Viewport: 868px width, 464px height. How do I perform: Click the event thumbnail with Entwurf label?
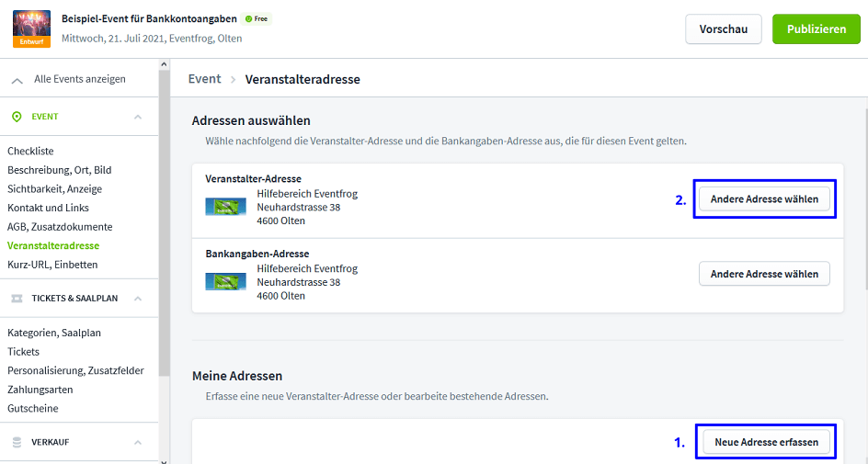[x=31, y=28]
